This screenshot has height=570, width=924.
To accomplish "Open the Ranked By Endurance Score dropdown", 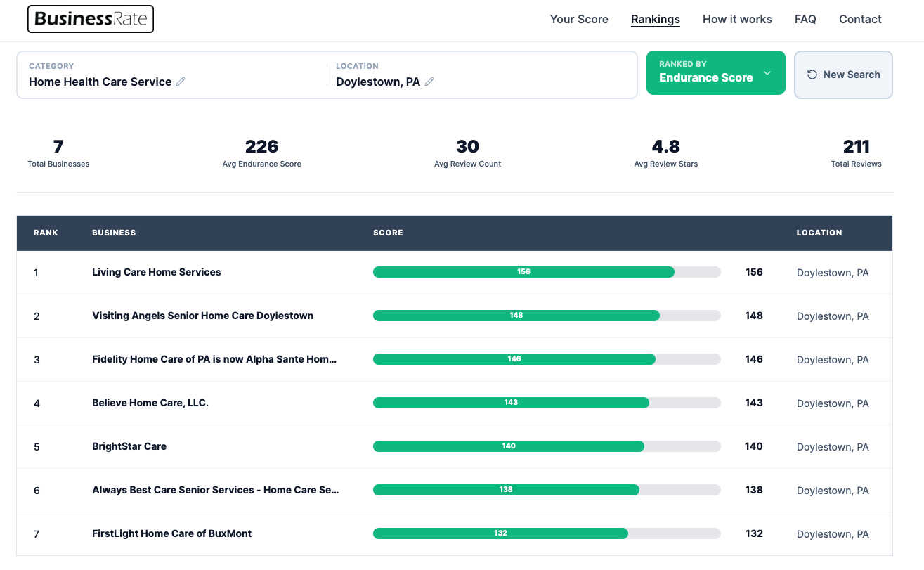I will (715, 72).
